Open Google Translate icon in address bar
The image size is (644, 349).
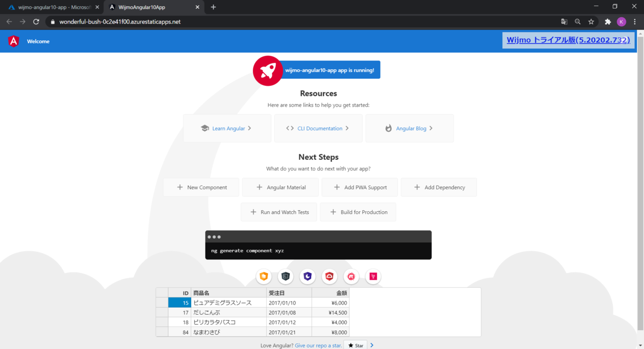point(564,21)
